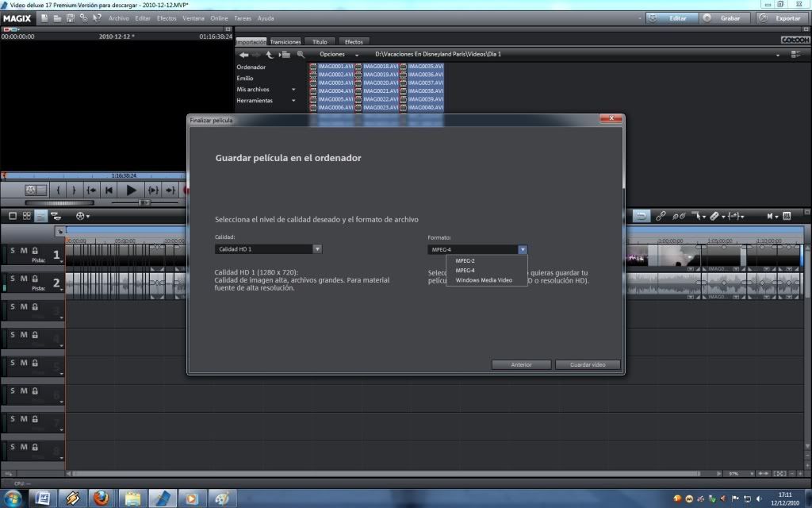Click the timeline horizontal zoom scrollbar
Viewport: 812px width, 508px height.
[386, 473]
